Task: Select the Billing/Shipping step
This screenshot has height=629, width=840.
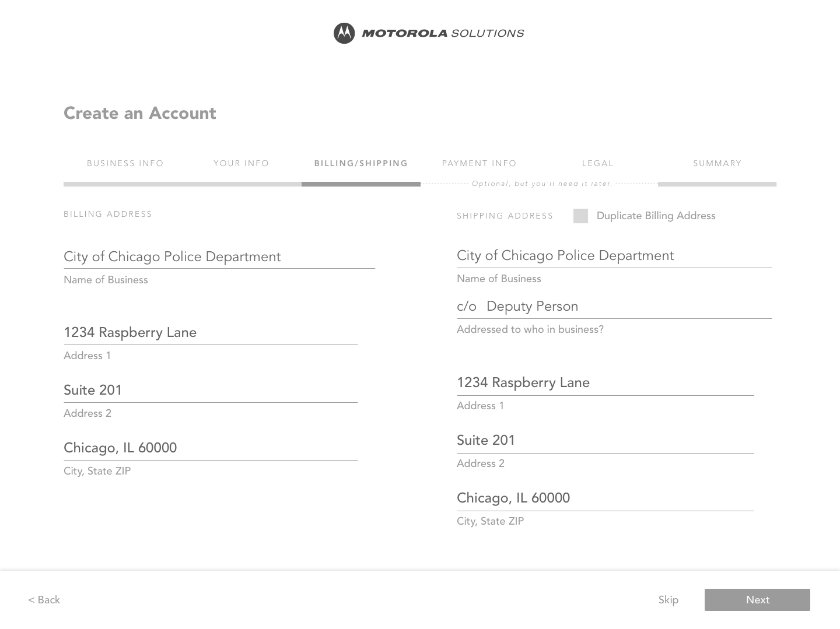Action: 361,163
